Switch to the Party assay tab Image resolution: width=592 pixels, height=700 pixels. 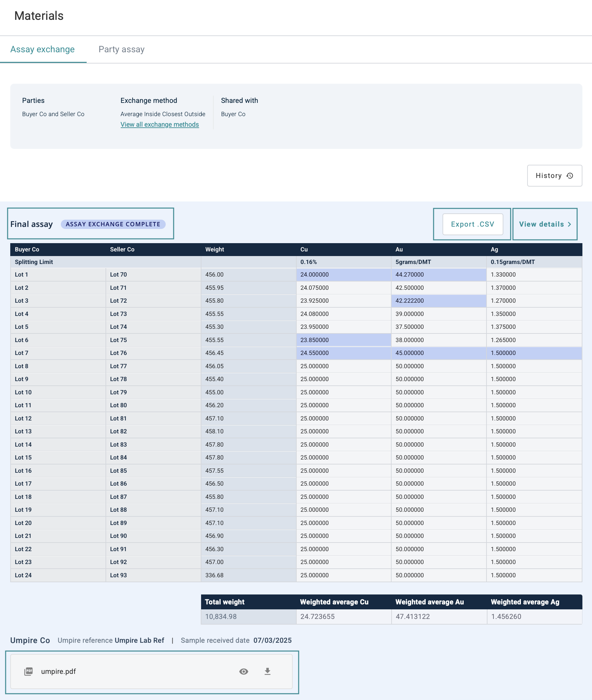click(121, 49)
